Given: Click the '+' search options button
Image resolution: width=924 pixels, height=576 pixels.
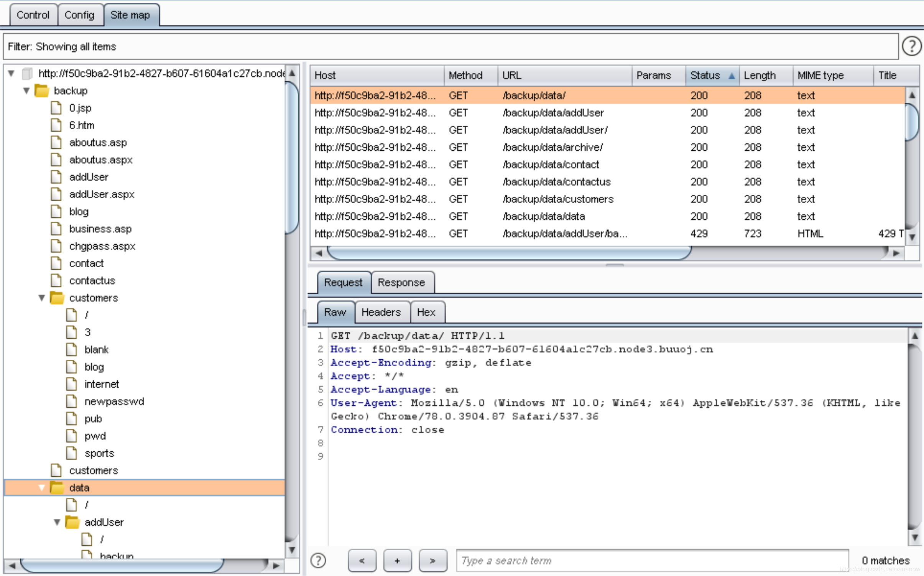Looking at the screenshot, I should click(397, 561).
